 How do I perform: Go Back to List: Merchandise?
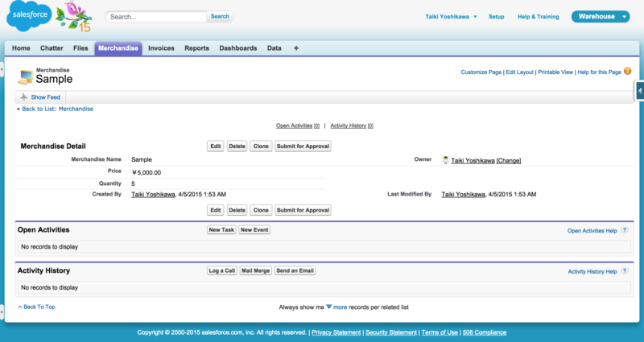pyautogui.click(x=57, y=109)
